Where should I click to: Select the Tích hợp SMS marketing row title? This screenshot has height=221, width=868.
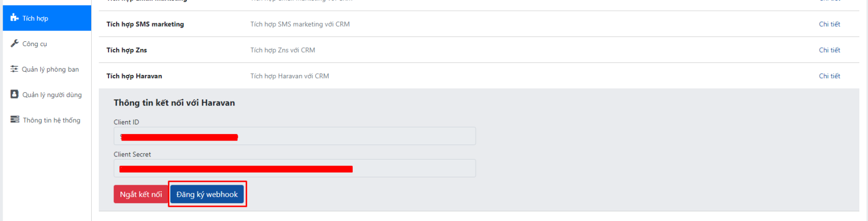coord(145,24)
